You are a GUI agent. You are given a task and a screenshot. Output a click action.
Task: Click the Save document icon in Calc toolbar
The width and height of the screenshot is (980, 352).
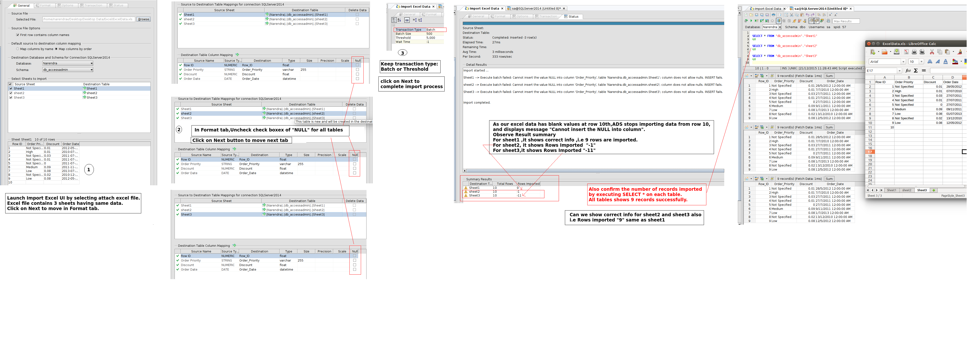(x=897, y=52)
